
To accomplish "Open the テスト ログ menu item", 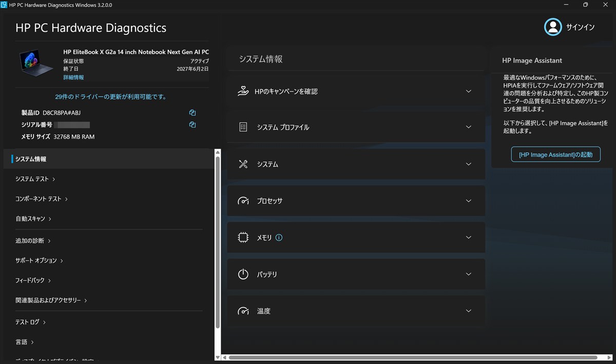I will coord(30,322).
